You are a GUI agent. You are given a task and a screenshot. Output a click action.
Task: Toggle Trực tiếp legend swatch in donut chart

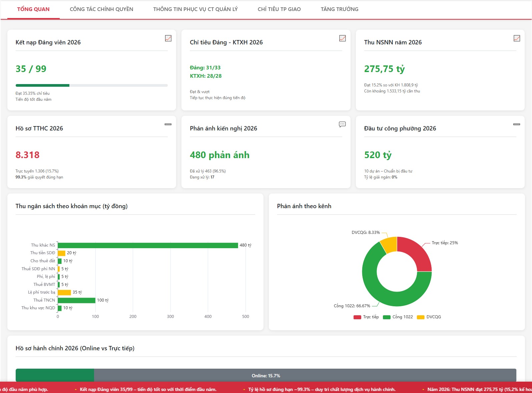[x=357, y=317]
